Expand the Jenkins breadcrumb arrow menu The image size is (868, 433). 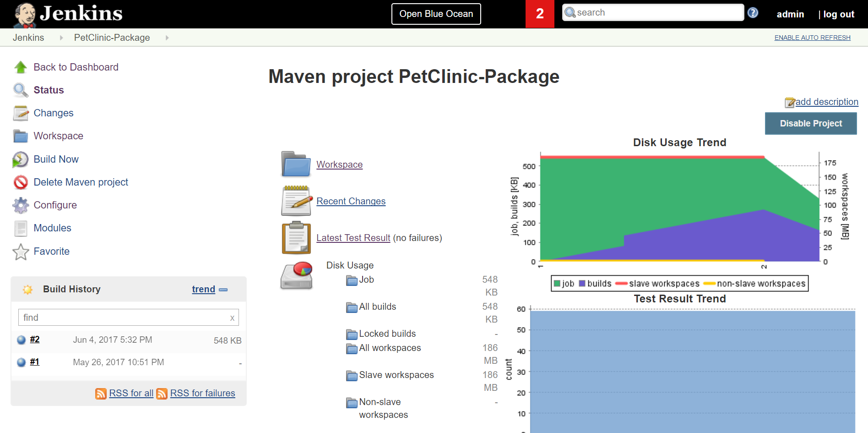61,38
